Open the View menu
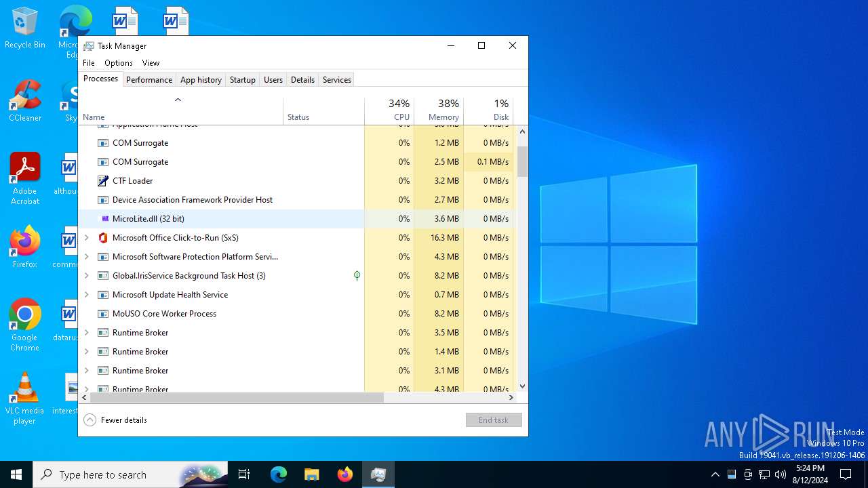 [x=151, y=63]
